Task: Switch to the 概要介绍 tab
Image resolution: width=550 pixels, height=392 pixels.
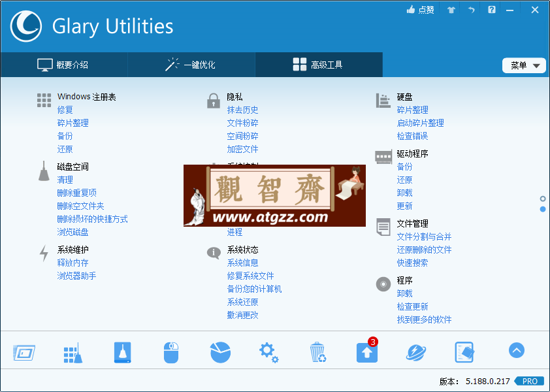Action: point(64,65)
